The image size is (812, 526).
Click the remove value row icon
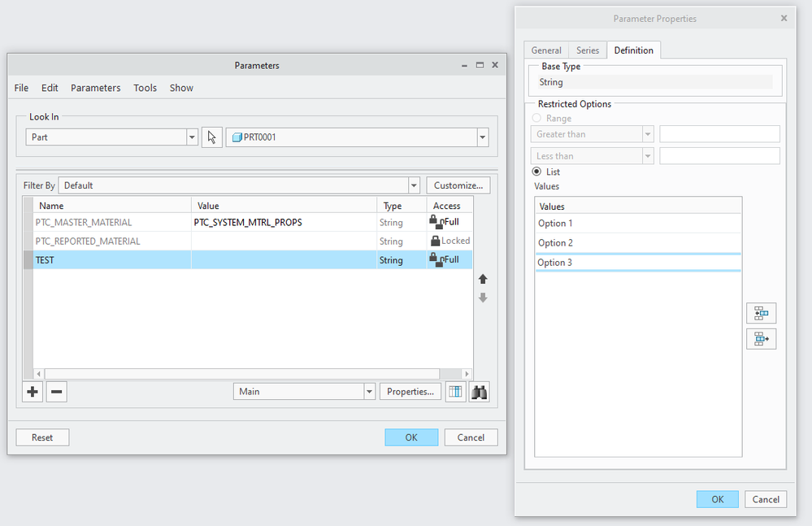pos(761,339)
